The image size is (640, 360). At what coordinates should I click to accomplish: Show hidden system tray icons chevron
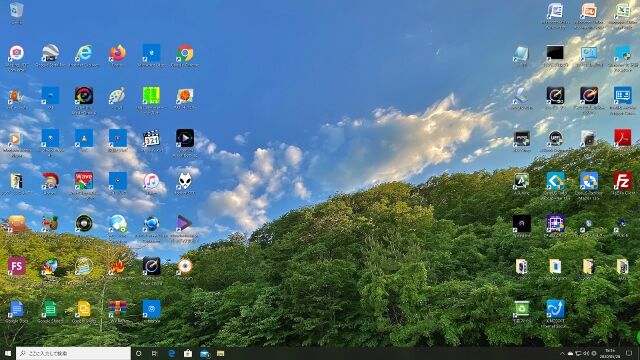click(562, 353)
